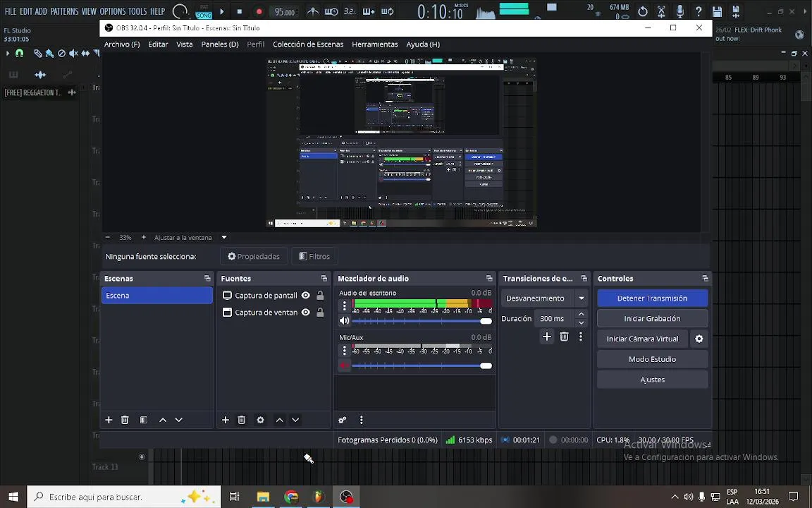Toggle PAT/SONG mode in FL Studio

tap(204, 11)
